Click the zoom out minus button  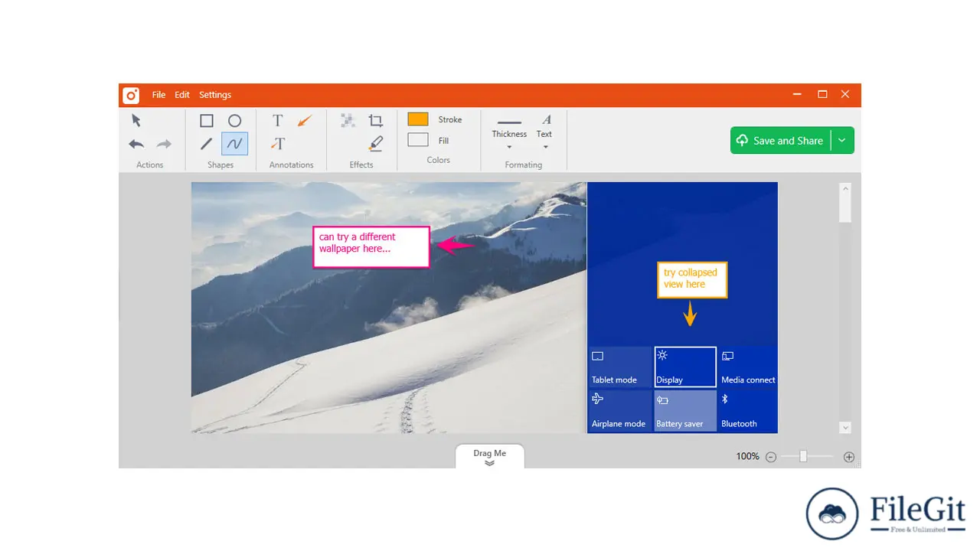pyautogui.click(x=771, y=457)
